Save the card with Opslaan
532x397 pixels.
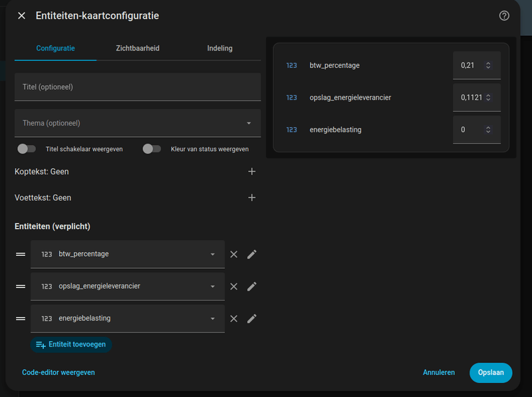491,372
